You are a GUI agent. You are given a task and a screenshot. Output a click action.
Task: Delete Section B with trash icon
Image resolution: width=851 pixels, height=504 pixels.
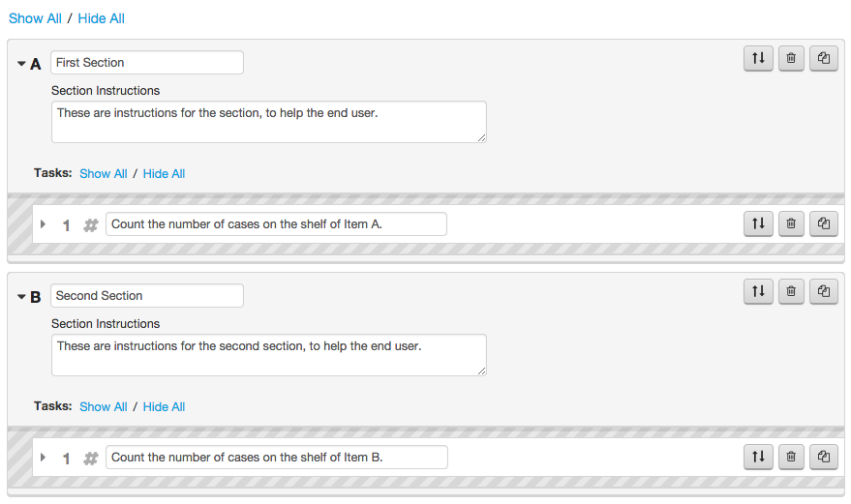pos(791,291)
